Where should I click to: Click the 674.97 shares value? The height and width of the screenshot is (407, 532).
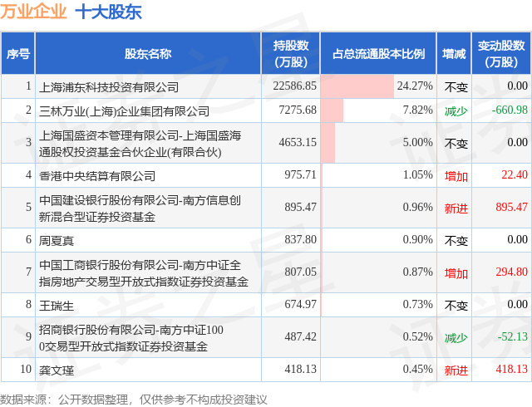[x=300, y=305]
